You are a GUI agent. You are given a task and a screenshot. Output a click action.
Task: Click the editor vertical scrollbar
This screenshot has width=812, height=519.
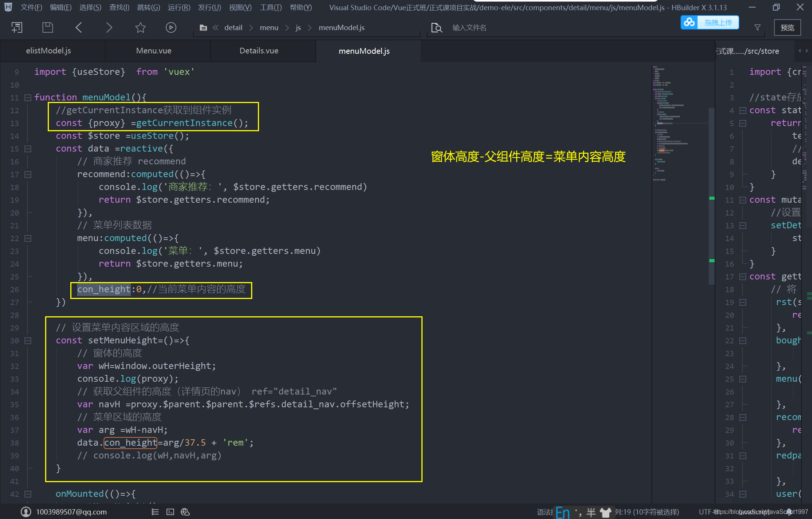click(712, 196)
